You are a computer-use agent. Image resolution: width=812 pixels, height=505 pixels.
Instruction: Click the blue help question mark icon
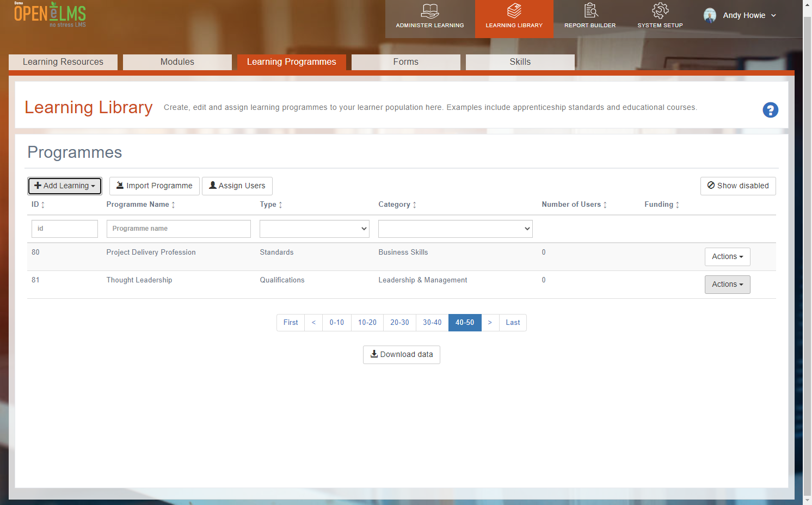(x=770, y=110)
